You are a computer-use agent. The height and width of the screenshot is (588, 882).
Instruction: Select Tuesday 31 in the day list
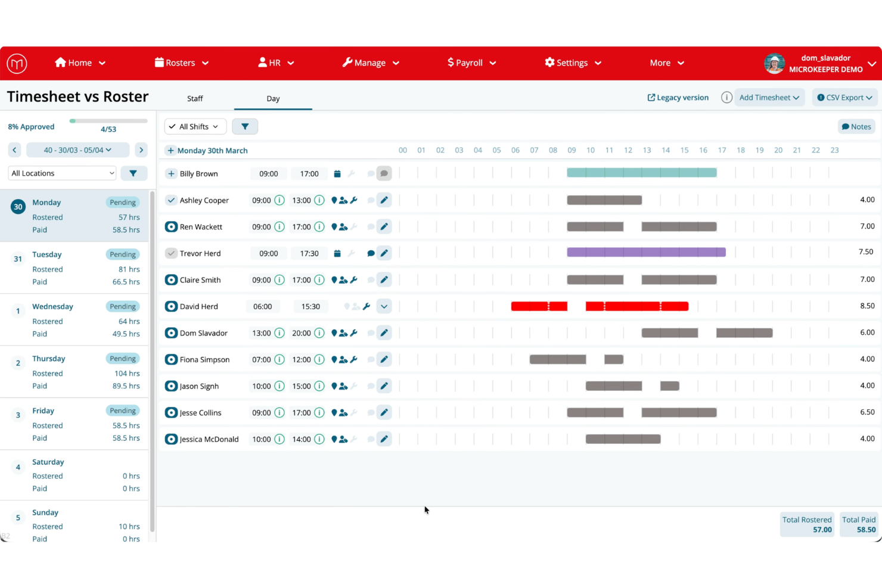(x=74, y=267)
